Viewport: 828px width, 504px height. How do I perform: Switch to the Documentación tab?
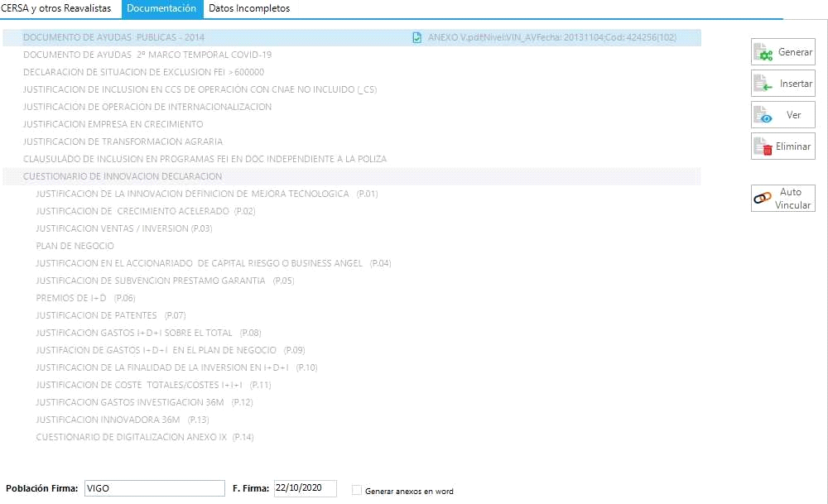point(161,8)
